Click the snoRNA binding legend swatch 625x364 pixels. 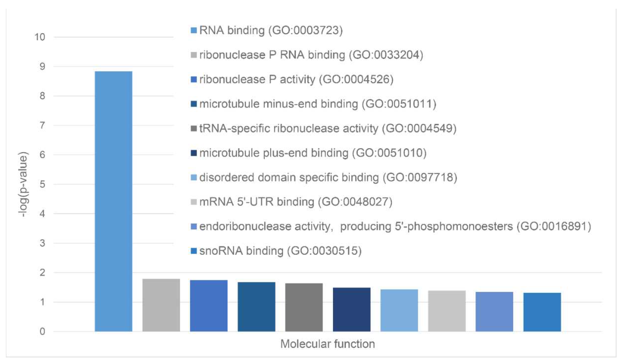point(194,251)
